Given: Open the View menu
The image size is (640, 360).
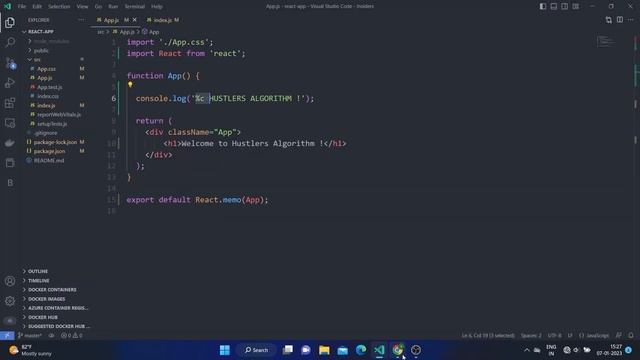Looking at the screenshot, I should (82, 7).
